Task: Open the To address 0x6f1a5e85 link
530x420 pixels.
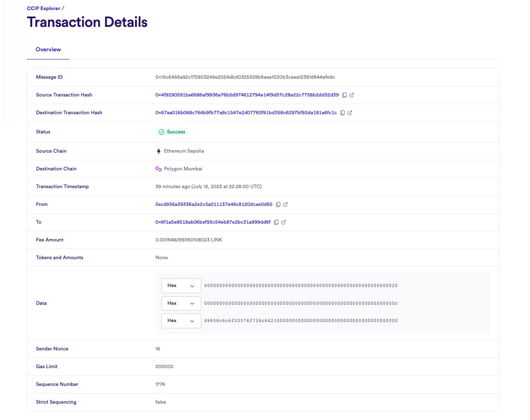Action: click(213, 222)
